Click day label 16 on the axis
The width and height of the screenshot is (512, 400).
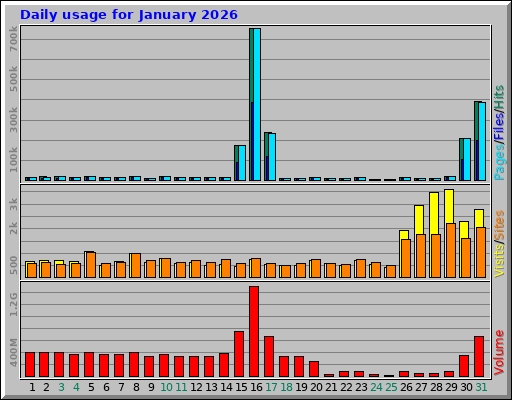point(256,387)
